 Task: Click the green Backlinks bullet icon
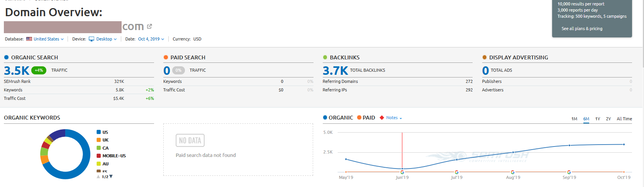325,57
